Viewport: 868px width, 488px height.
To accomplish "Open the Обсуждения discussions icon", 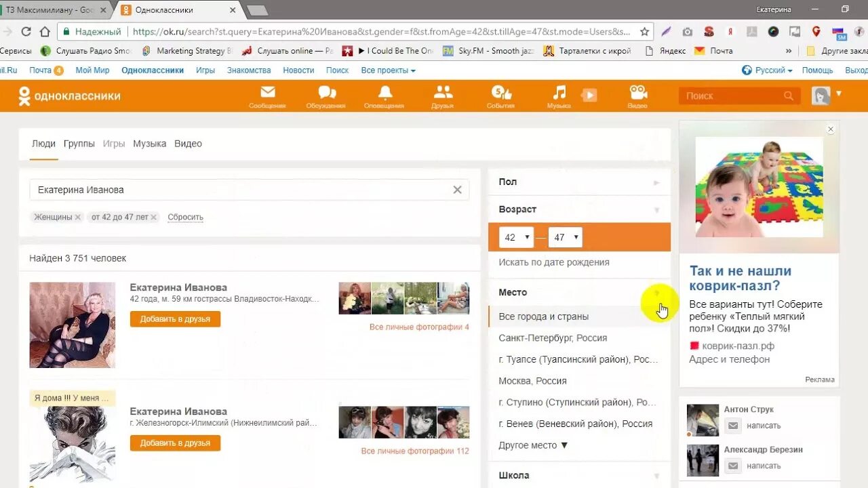I will pos(326,96).
